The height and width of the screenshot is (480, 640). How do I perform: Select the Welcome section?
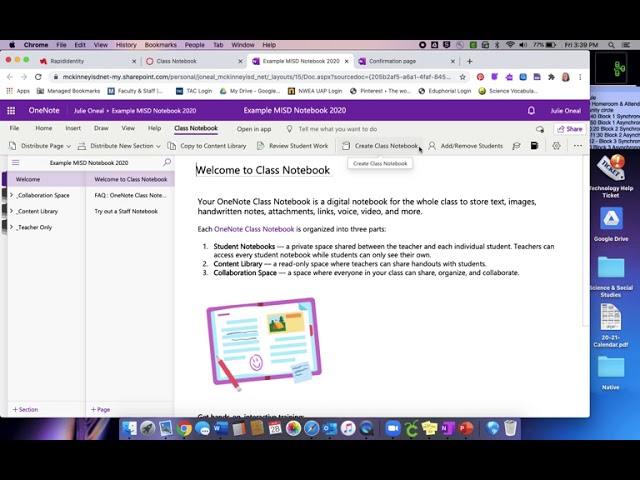[x=46, y=179]
